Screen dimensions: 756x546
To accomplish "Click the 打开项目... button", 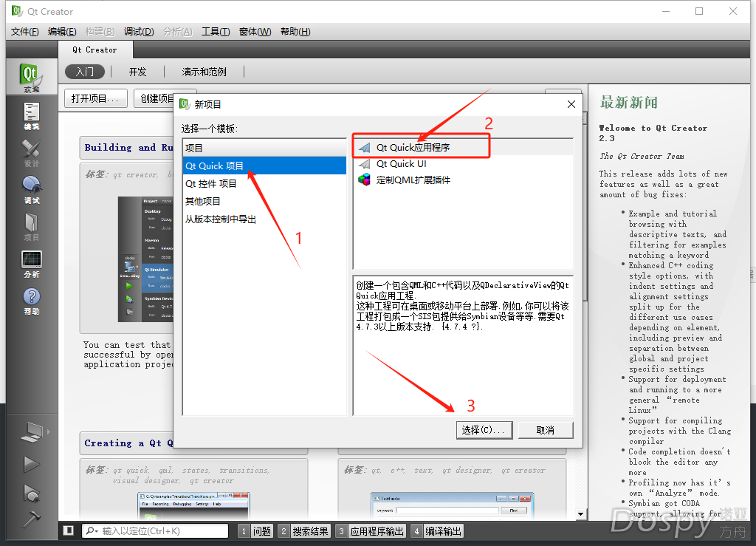I will click(x=95, y=98).
